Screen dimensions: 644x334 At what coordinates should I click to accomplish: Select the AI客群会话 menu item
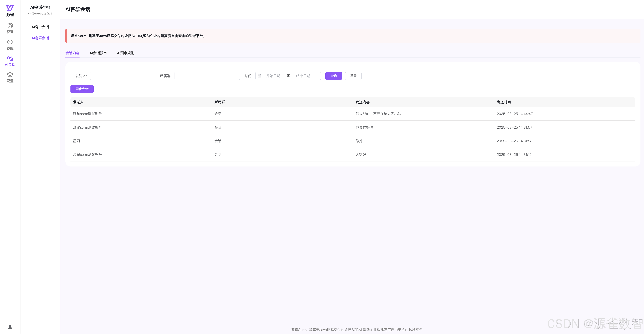pos(40,38)
